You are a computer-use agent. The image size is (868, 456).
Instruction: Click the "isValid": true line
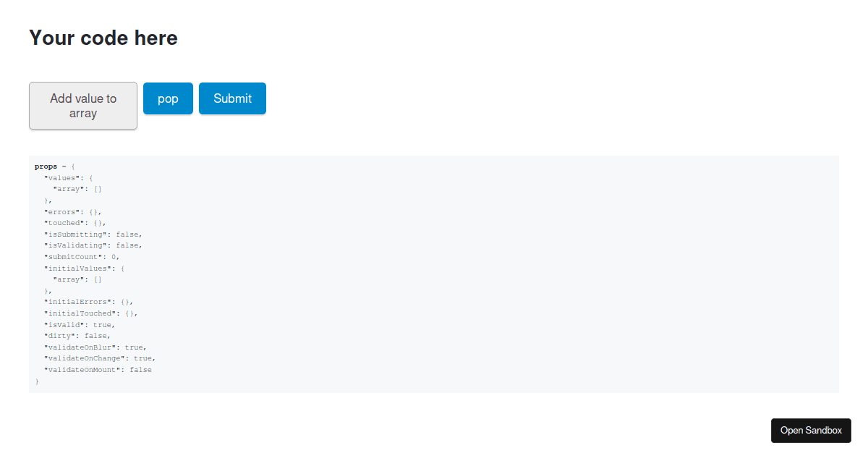[79, 325]
